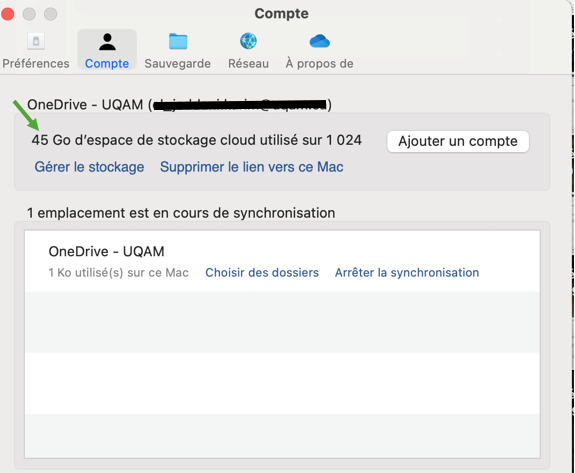Click the 45 Go storage usage text
This screenshot has width=575, height=473.
click(x=197, y=140)
